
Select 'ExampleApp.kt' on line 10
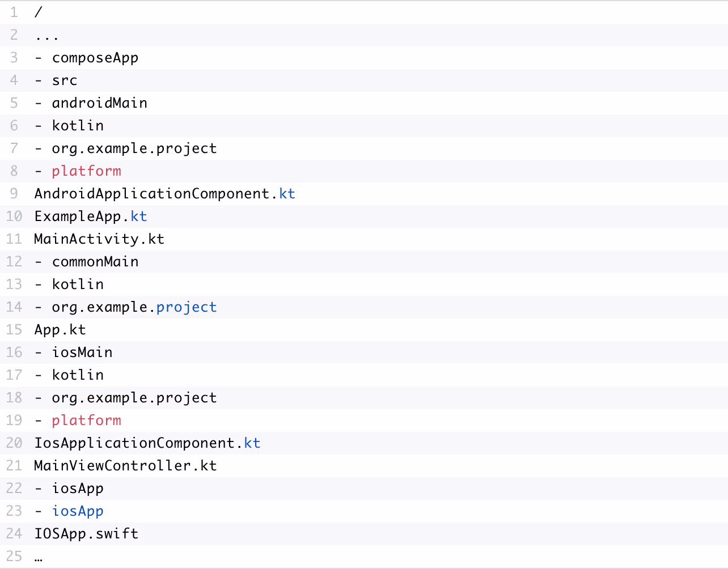pos(91,216)
